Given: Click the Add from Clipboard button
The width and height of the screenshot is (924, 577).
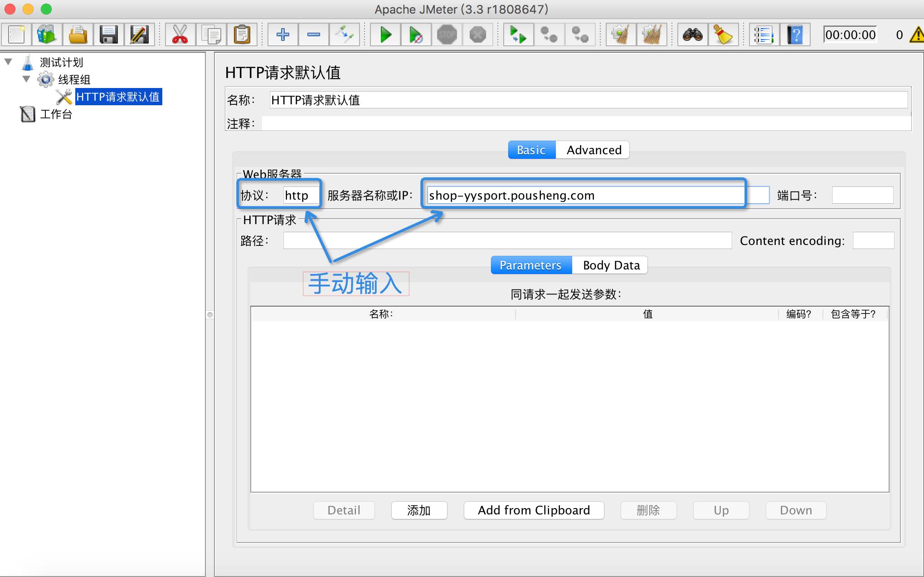Looking at the screenshot, I should tap(534, 510).
